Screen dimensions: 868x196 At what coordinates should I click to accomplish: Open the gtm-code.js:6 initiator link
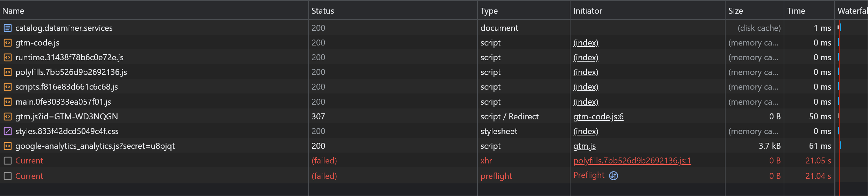(x=598, y=117)
